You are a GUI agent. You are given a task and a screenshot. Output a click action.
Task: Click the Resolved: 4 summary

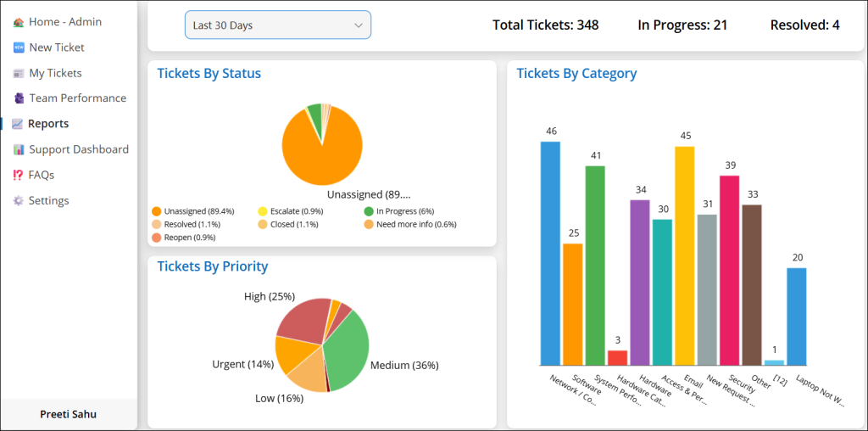point(805,25)
